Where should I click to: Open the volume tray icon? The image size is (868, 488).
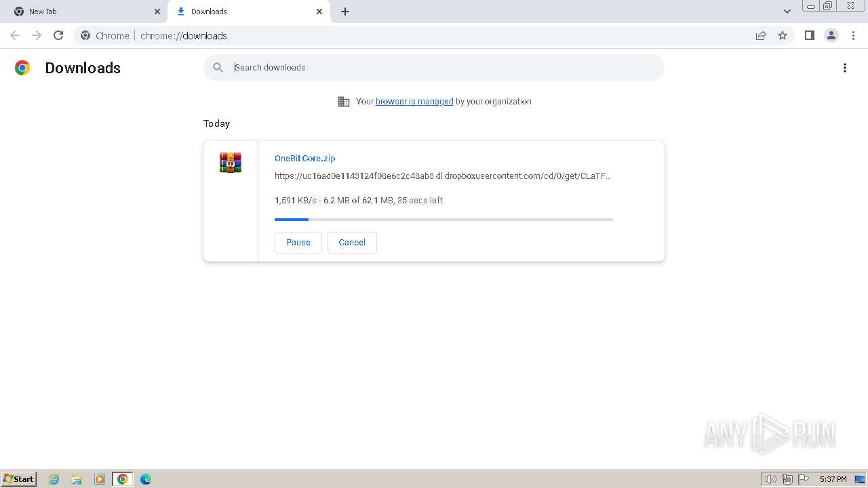(x=770, y=479)
